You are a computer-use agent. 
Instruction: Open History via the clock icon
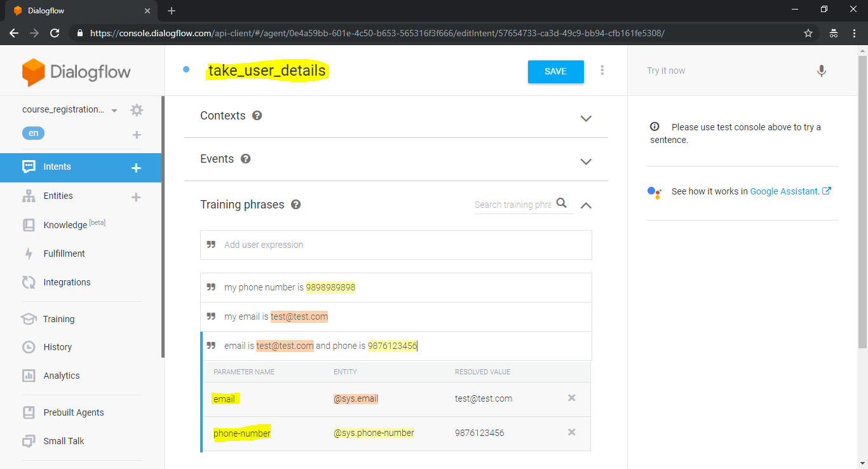click(x=29, y=347)
